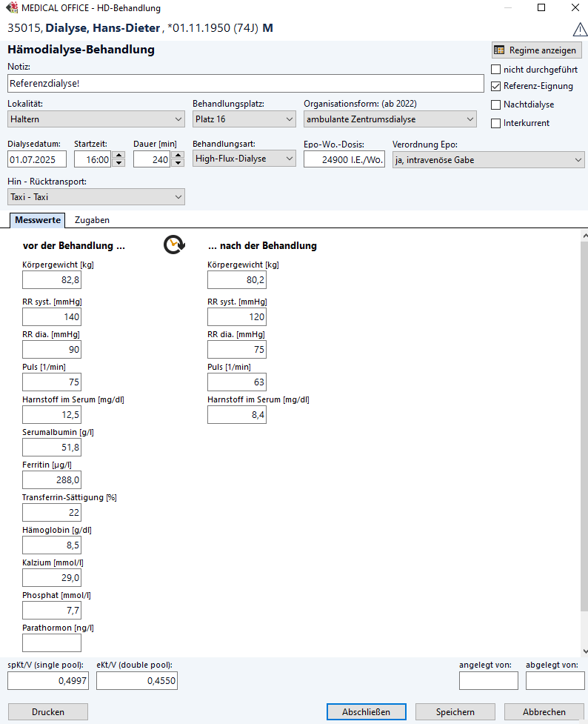588x724 pixels.
Task: Click the vertical scrollbar in the measurements panel
Action: click(584, 445)
